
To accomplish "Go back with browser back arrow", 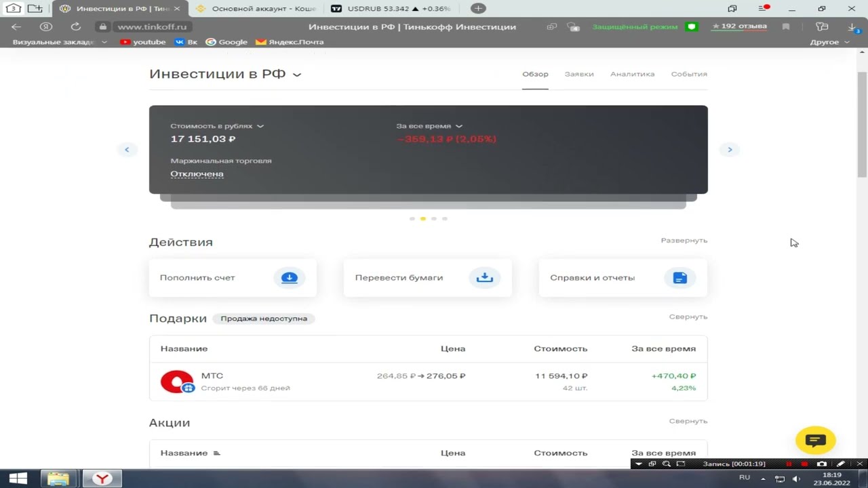I will (16, 26).
